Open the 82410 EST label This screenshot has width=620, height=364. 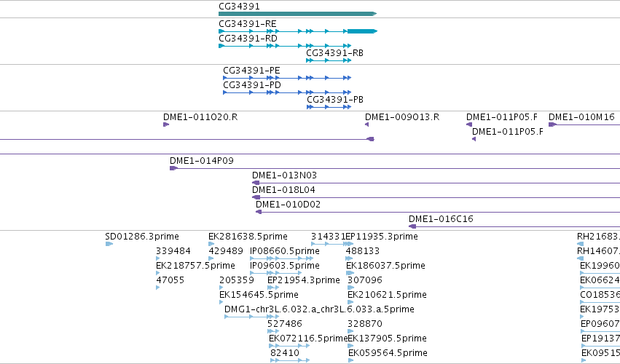point(285,353)
